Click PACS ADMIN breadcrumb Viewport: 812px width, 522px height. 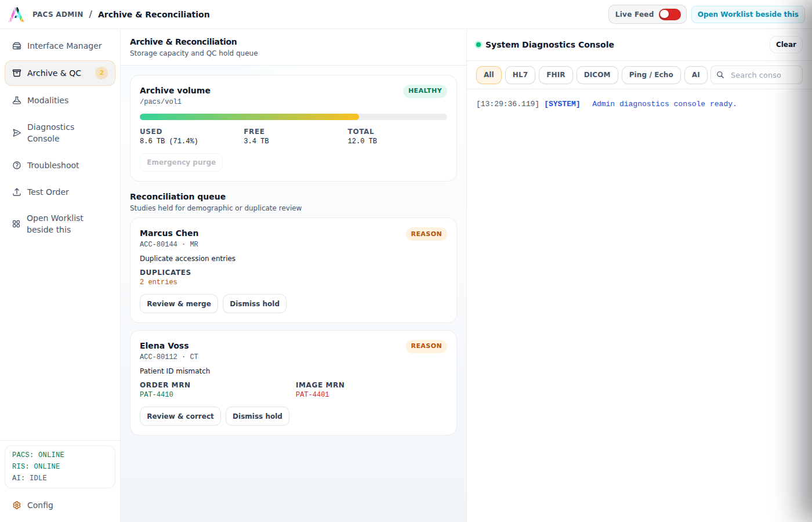[x=58, y=14]
